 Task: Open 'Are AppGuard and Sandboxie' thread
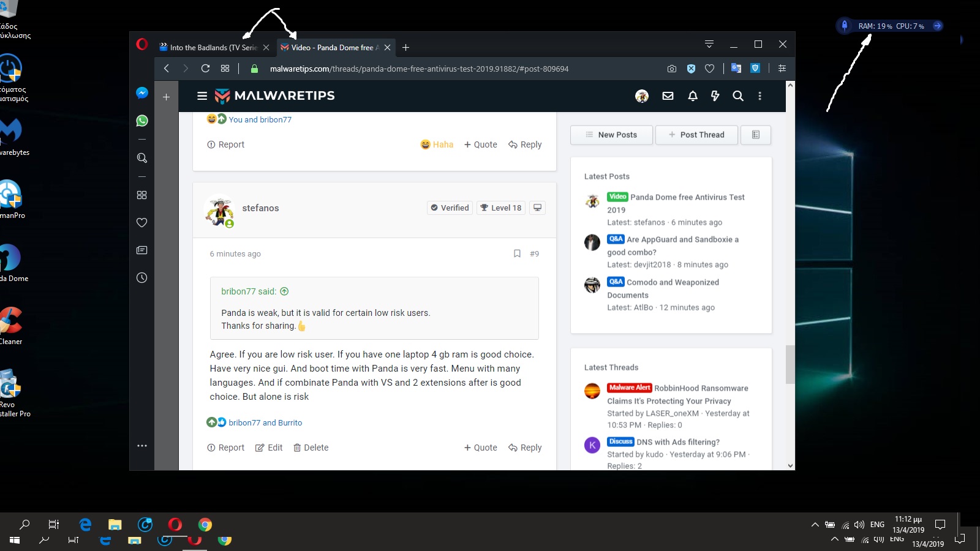click(x=673, y=246)
